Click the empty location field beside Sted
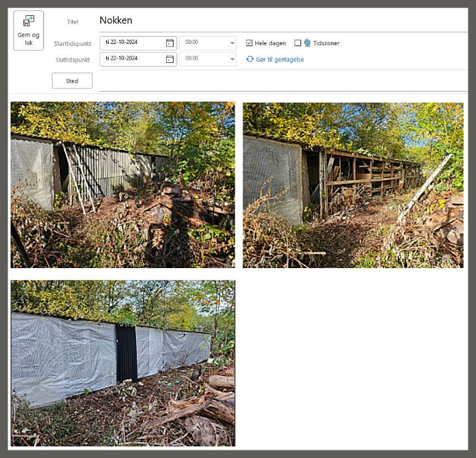Screen dimensions: 476x458 pos(281,81)
